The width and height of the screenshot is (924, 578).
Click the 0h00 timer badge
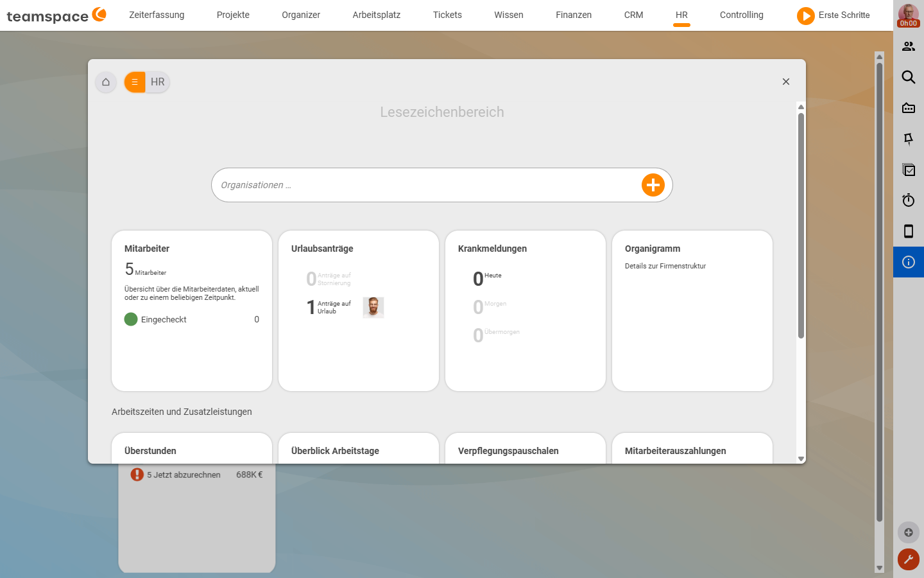(x=909, y=24)
